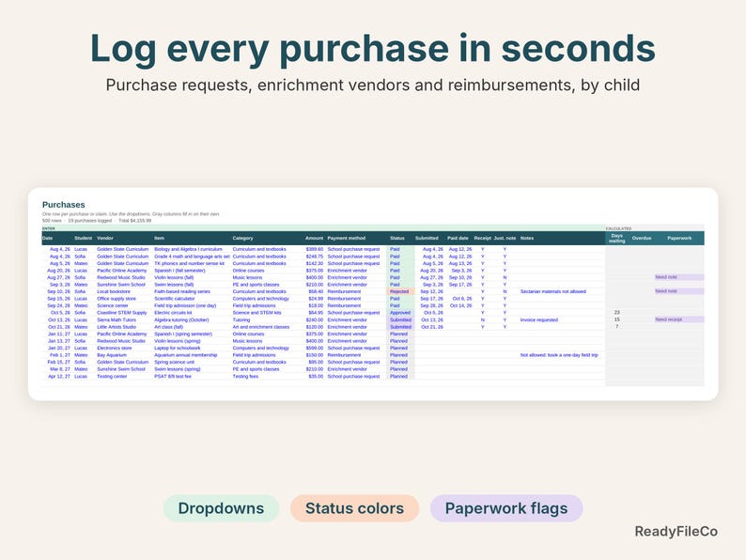Click days waiting value 23
Image resolution: width=746 pixels, height=560 pixels.
(x=616, y=313)
